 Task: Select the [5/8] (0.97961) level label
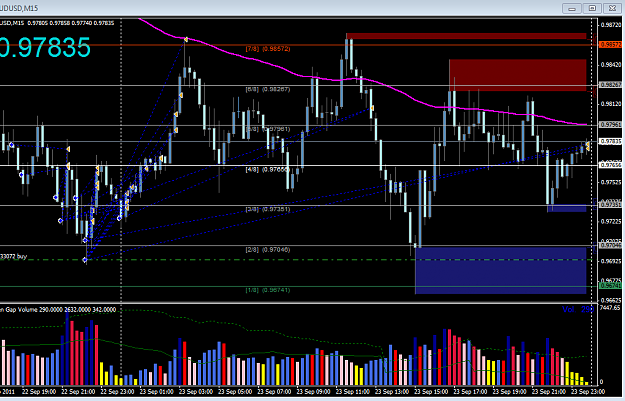pos(268,129)
